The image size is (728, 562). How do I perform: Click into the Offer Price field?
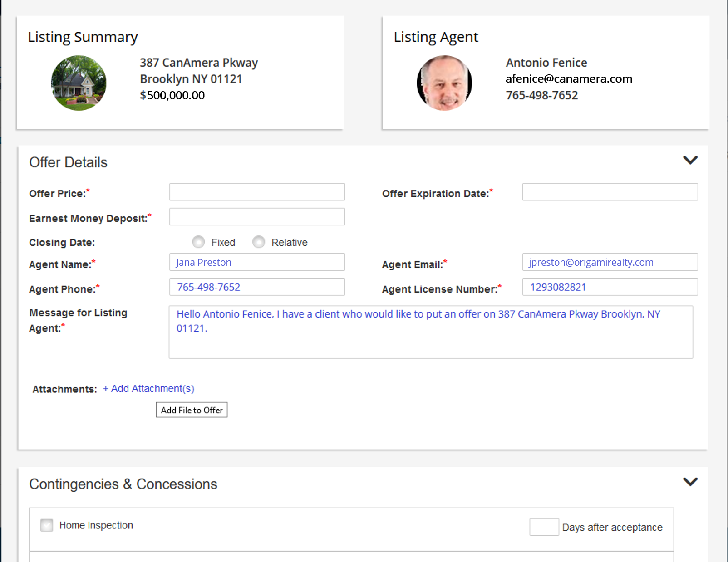click(257, 191)
